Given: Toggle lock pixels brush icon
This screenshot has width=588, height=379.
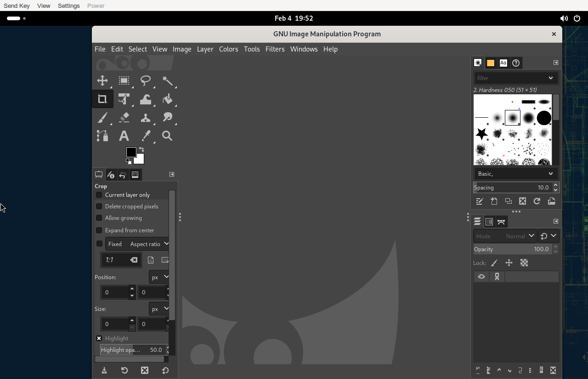Looking at the screenshot, I should coord(494,263).
